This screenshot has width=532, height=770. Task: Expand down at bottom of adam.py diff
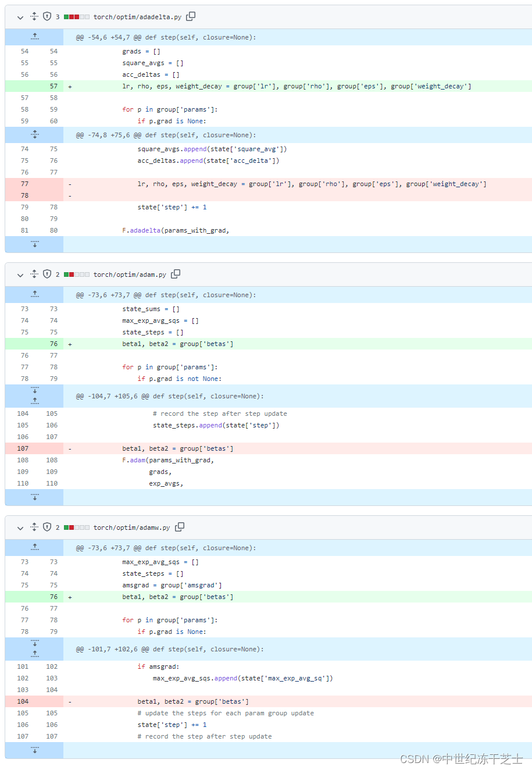click(x=34, y=497)
